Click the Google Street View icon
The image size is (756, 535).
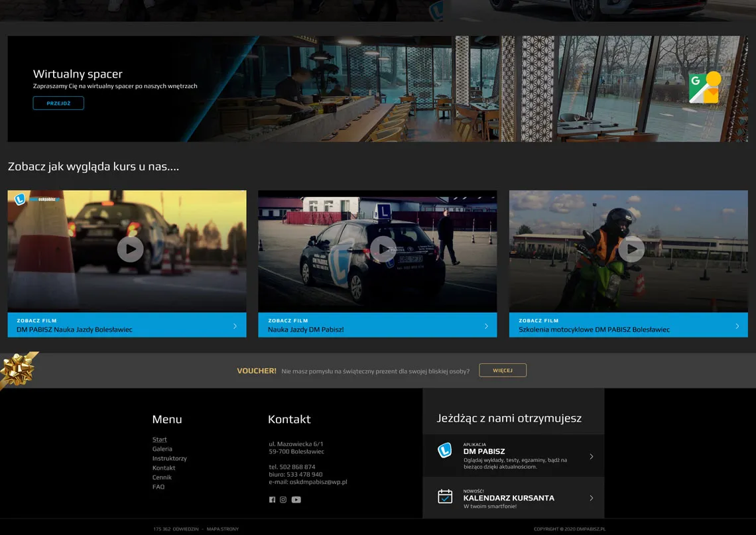coord(704,88)
